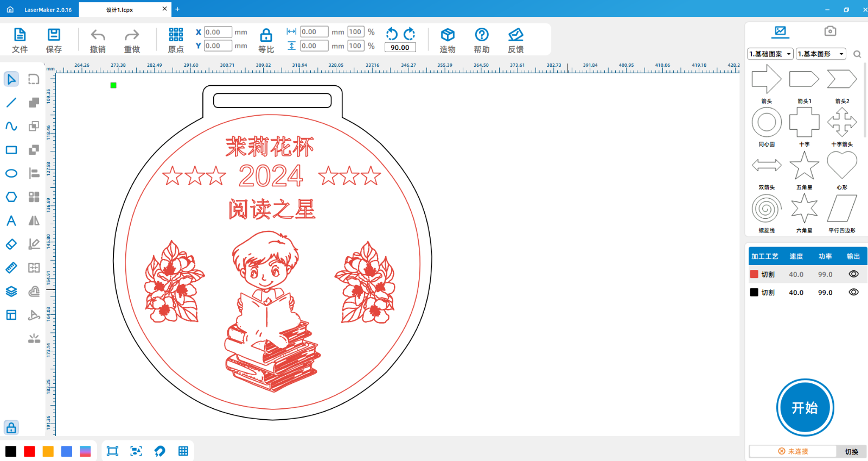Expand the 1.基础图案 category dropdown
The image size is (868, 461).
[x=770, y=54]
